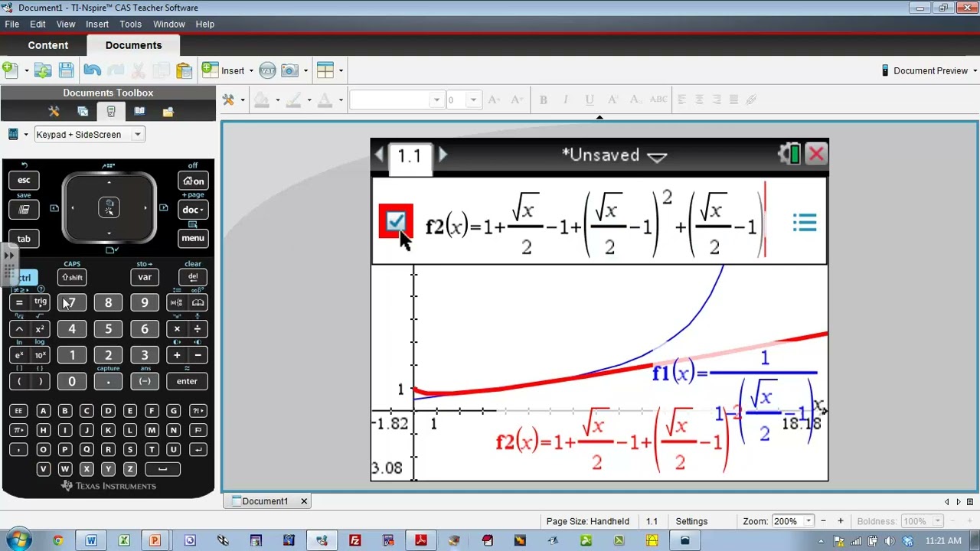
Task: Undo the last action
Action: (x=92, y=70)
